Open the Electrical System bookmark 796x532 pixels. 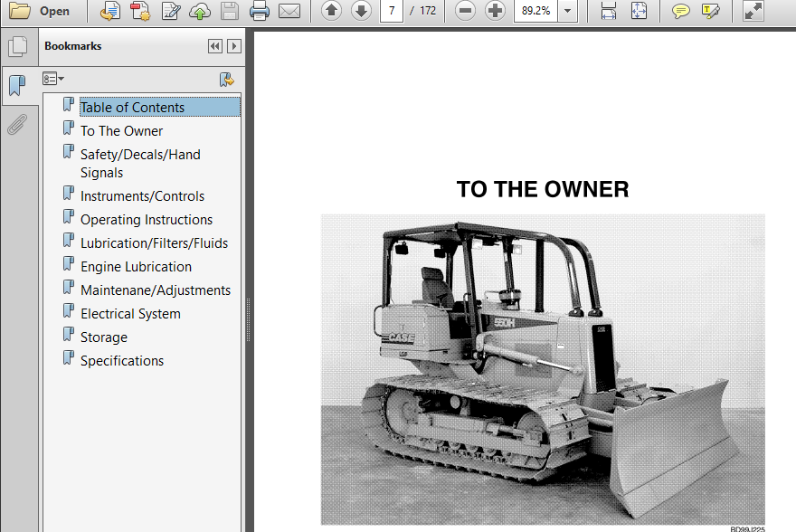(130, 314)
